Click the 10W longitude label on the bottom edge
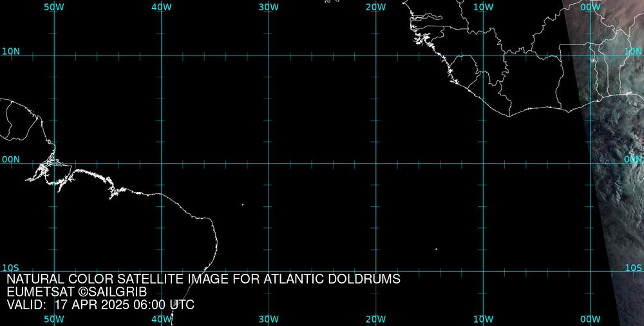 (x=483, y=320)
